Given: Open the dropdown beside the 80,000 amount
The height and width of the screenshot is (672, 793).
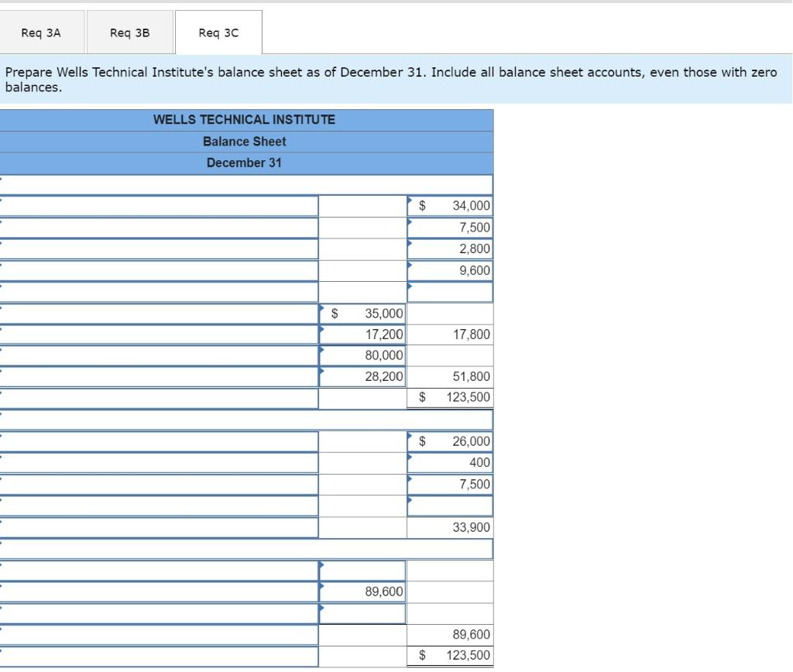Looking at the screenshot, I should point(323,351).
